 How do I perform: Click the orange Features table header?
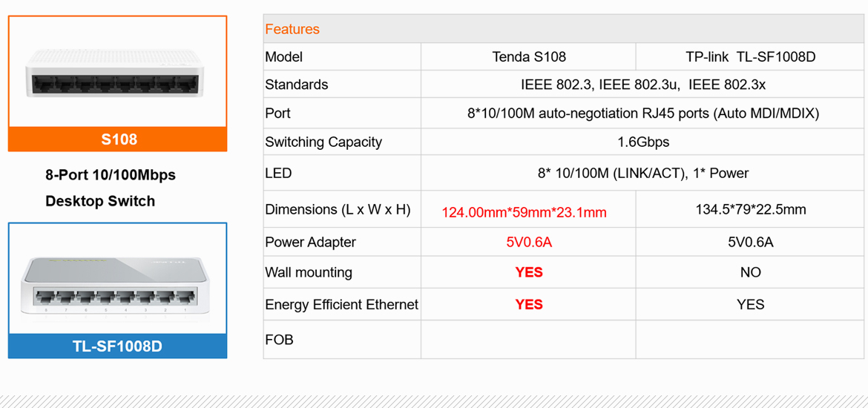(292, 30)
